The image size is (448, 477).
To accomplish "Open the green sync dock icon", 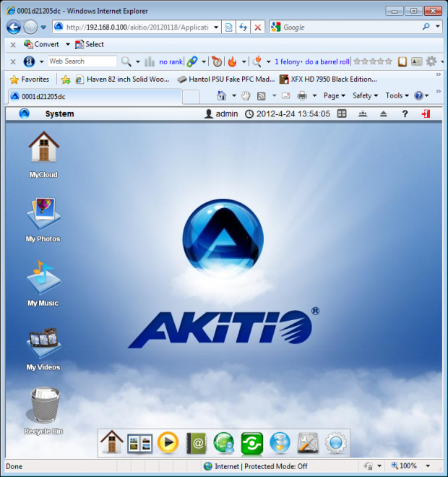I will [252, 444].
